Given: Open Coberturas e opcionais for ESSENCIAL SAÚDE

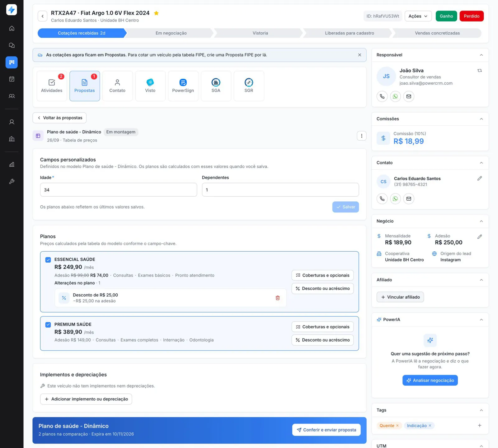Looking at the screenshot, I should (322, 276).
